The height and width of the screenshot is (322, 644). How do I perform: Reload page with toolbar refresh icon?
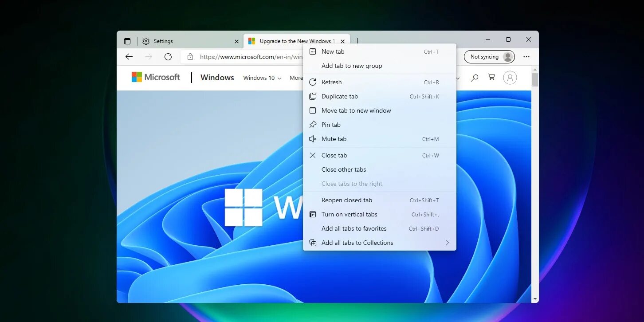click(168, 57)
